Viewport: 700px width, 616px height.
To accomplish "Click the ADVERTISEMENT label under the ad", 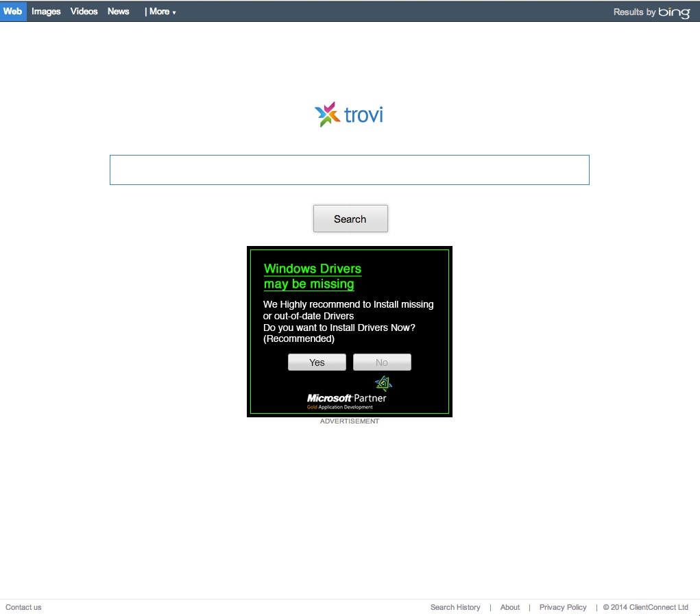I will pos(350,421).
